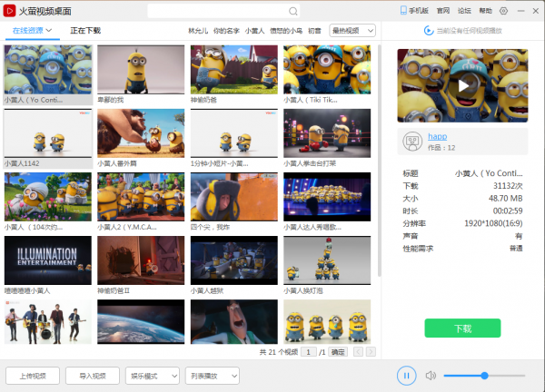Select the 小黄人达人秀唱歌 thumbnail

click(x=327, y=197)
